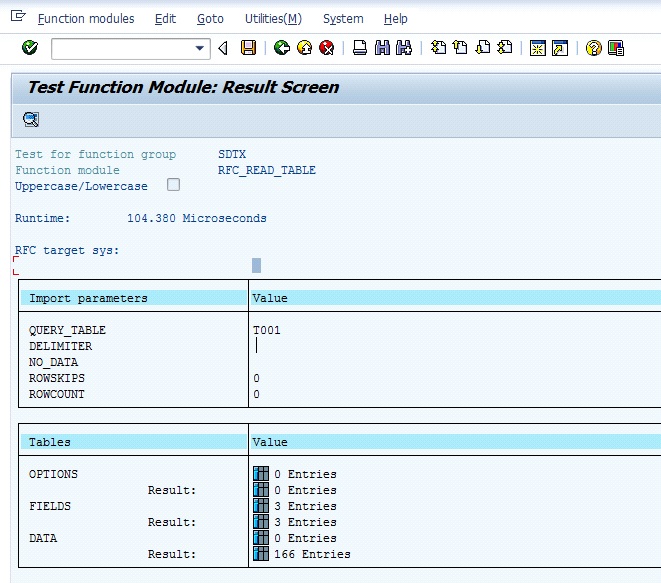Open the FIELDS 3 Entries table icon
661x583 pixels.
pyautogui.click(x=261, y=506)
